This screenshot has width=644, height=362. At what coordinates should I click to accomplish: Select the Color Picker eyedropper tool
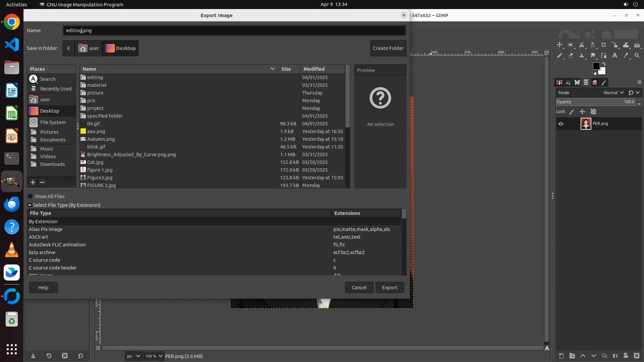coord(626,56)
